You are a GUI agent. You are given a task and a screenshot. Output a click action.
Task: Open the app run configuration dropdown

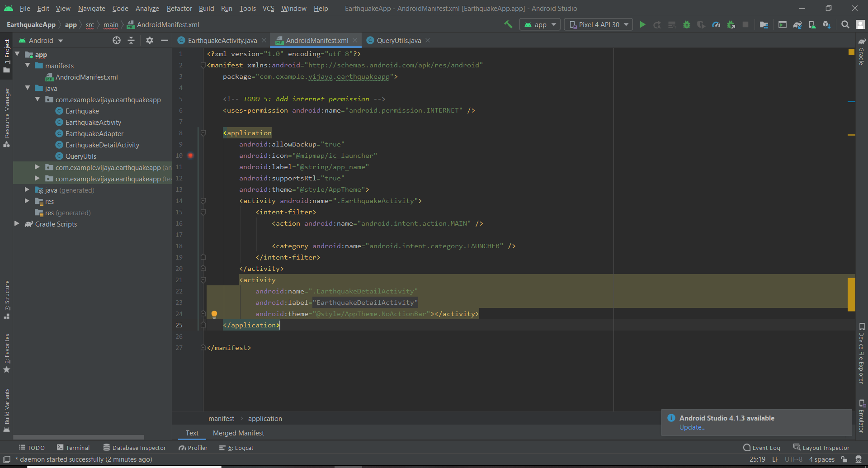click(540, 24)
